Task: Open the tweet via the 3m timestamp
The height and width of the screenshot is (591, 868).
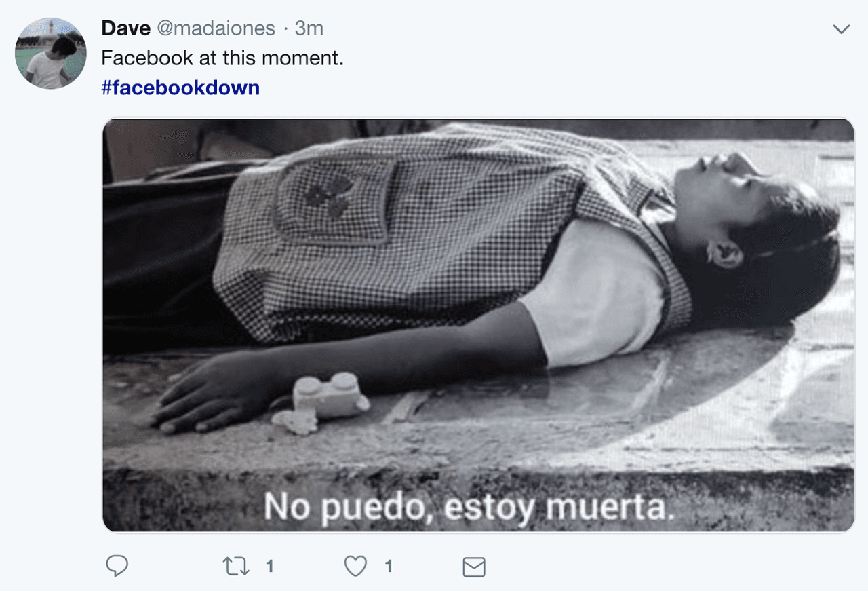Action: 309,28
